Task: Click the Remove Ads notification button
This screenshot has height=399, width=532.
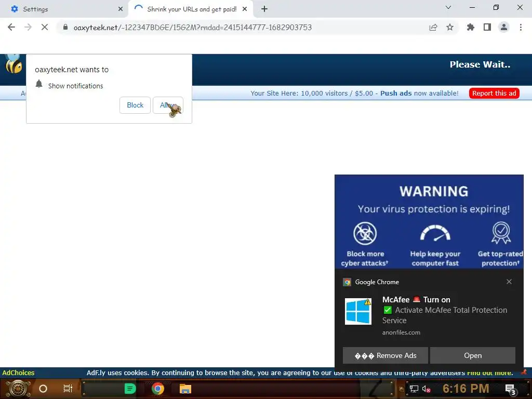Action: tap(385, 355)
